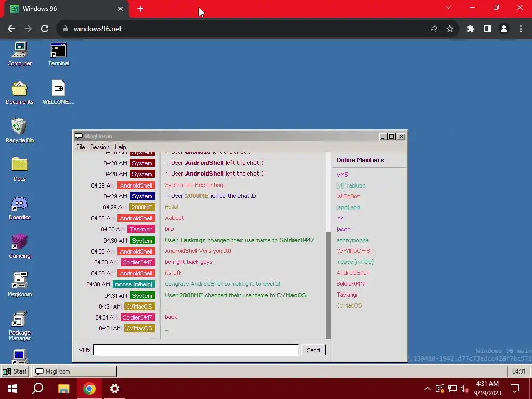Select [apd] apd in Online Members
532x399 pixels.
click(348, 207)
